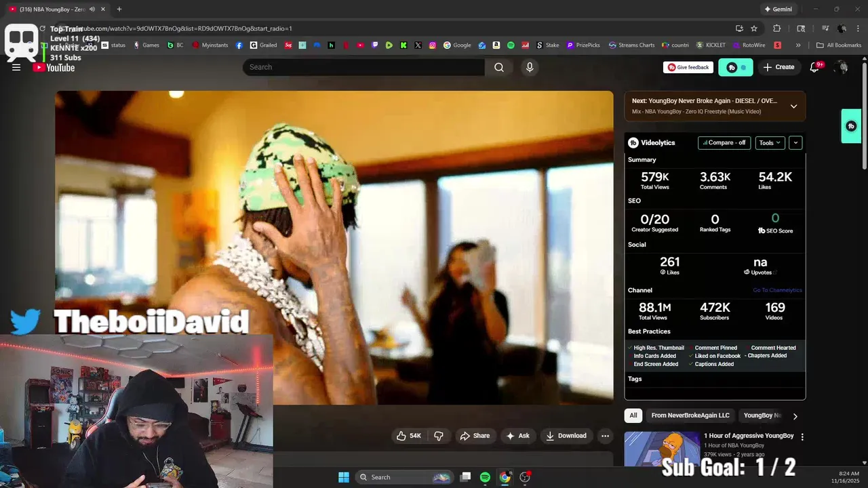Go to the YouTube home logo

(x=54, y=67)
